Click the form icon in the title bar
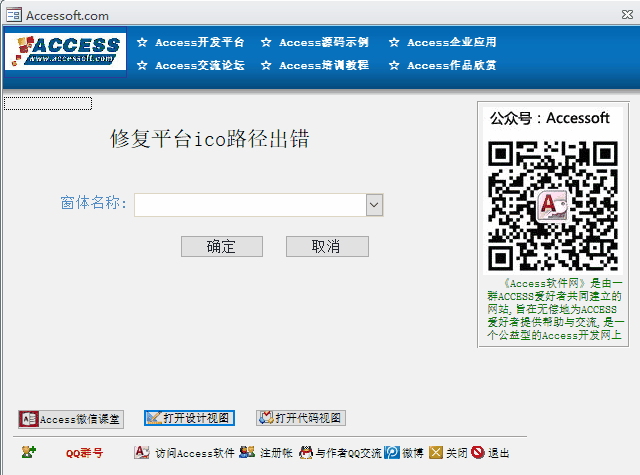640x475 pixels. [14, 15]
